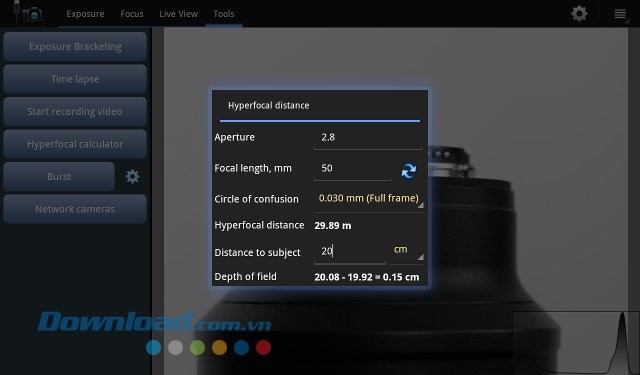640x375 pixels.
Task: Edit the Distance to subject field
Action: pyautogui.click(x=350, y=252)
